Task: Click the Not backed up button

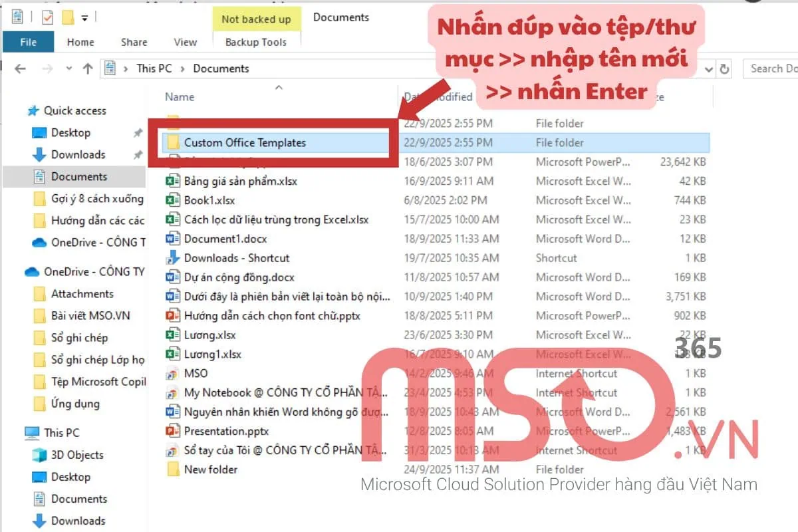Action: [x=257, y=19]
